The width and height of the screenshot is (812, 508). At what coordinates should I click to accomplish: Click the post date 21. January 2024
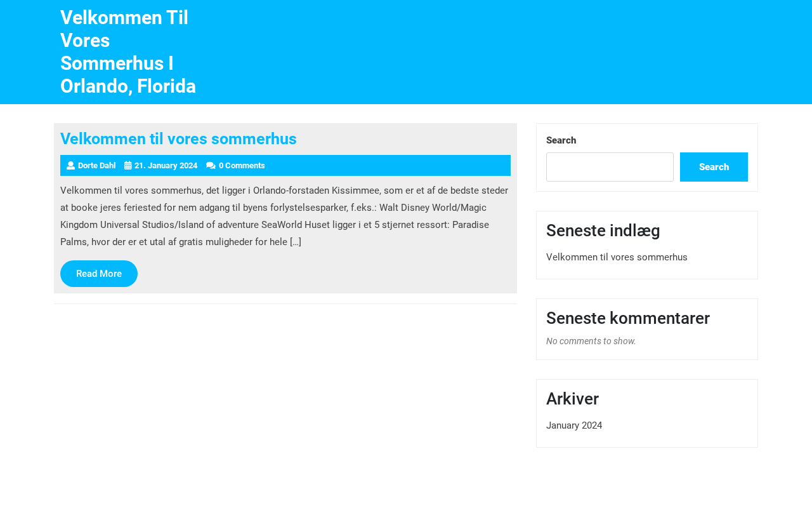[x=166, y=166]
